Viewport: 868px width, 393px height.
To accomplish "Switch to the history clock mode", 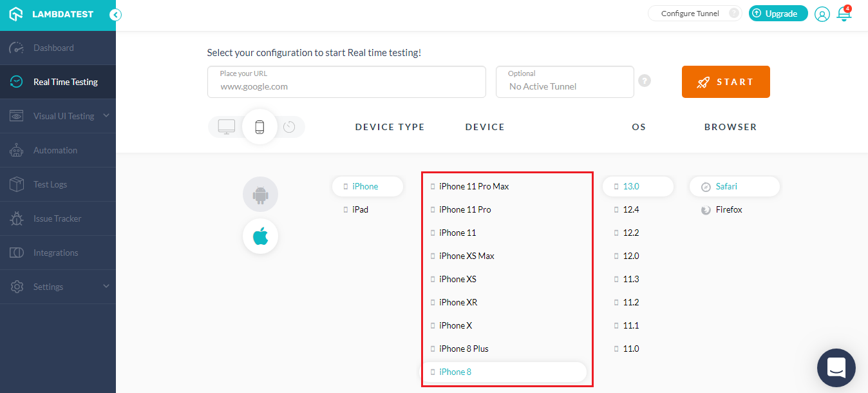I will click(x=289, y=127).
